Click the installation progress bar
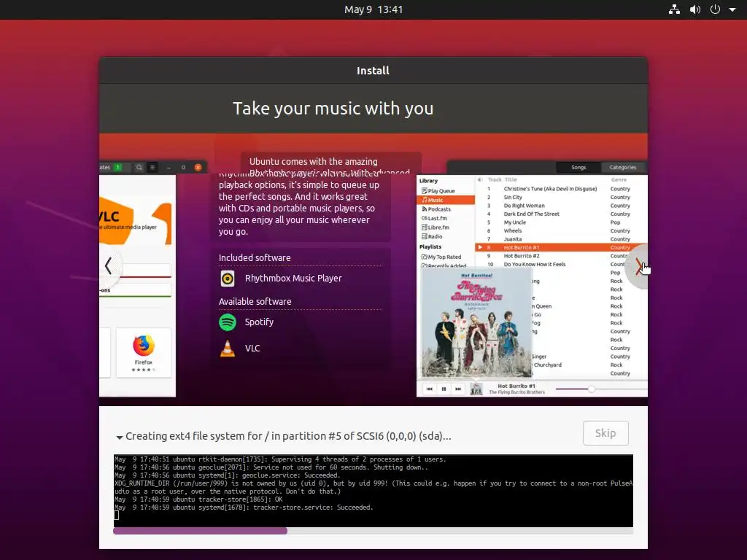The height and width of the screenshot is (560, 747). [373, 531]
